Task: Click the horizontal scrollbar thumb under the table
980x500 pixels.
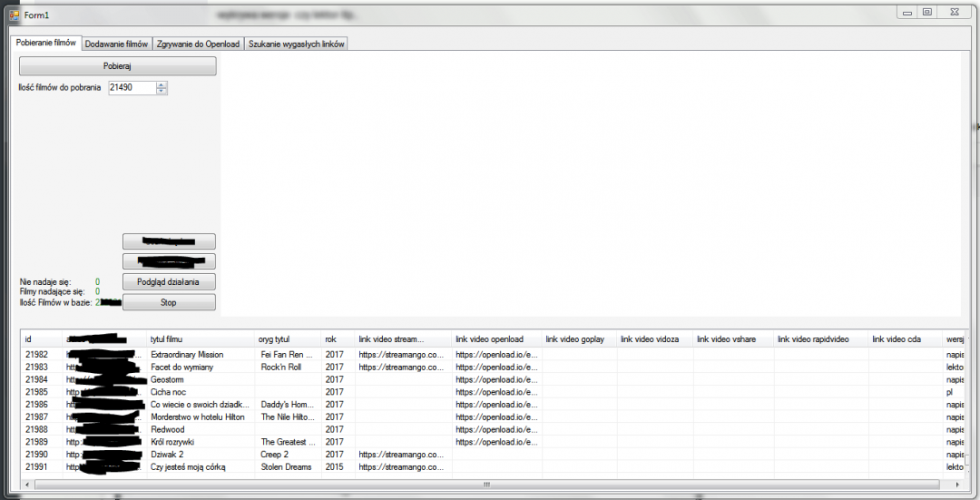Action: pos(485,485)
